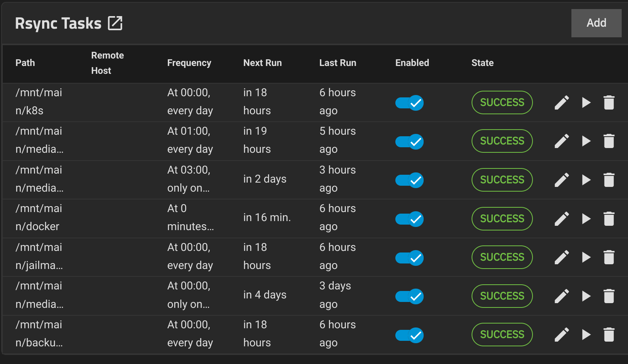
Task: Run the /mnt/main/docker task now
Action: [586, 219]
